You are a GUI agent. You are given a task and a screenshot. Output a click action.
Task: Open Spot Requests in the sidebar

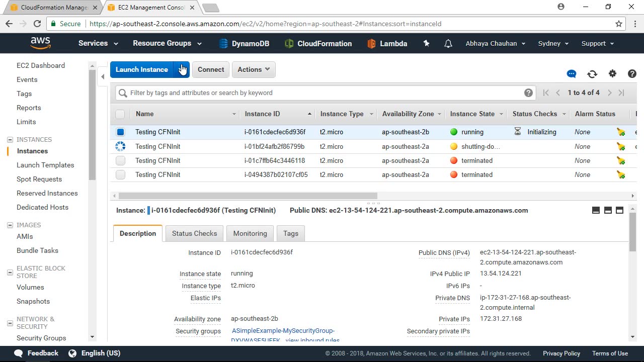(x=39, y=179)
